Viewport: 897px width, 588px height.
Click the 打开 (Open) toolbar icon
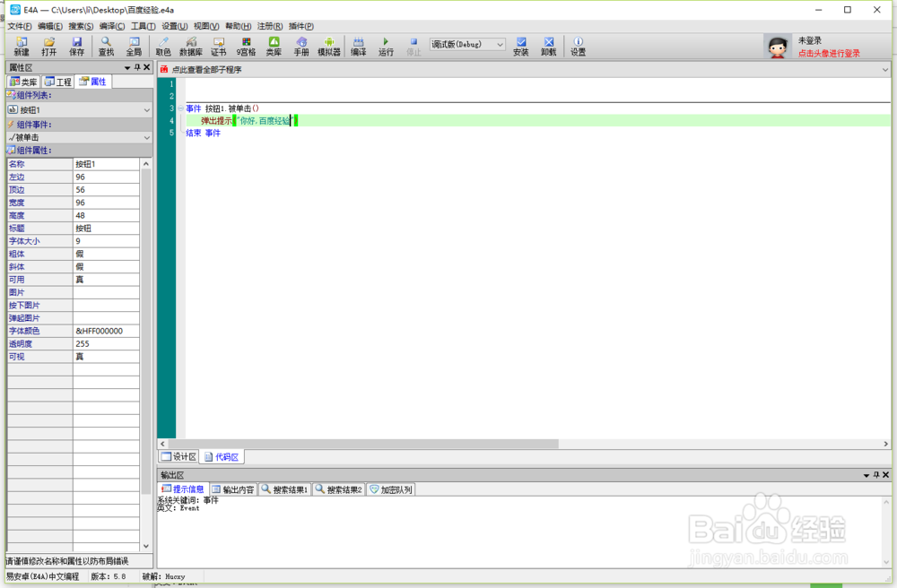49,47
